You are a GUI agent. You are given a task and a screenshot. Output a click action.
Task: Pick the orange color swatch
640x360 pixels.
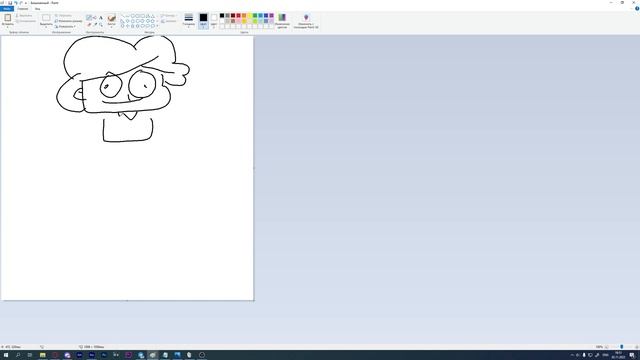(x=244, y=16)
